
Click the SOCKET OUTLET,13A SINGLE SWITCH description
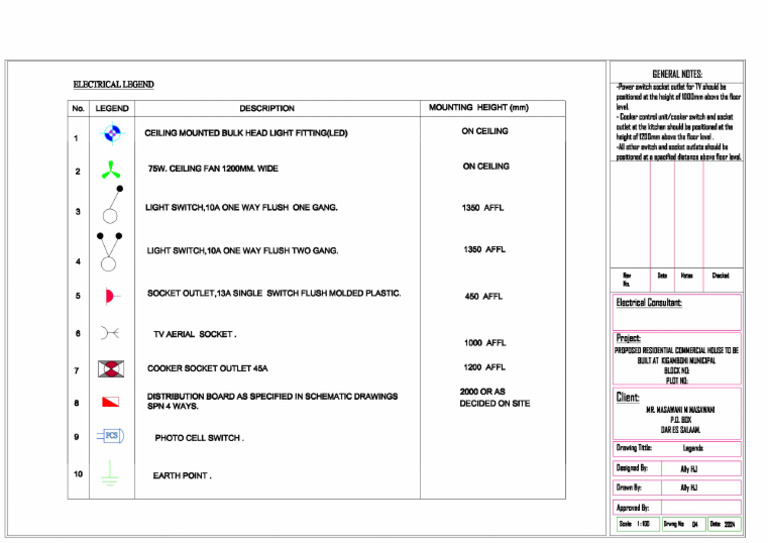(274, 293)
